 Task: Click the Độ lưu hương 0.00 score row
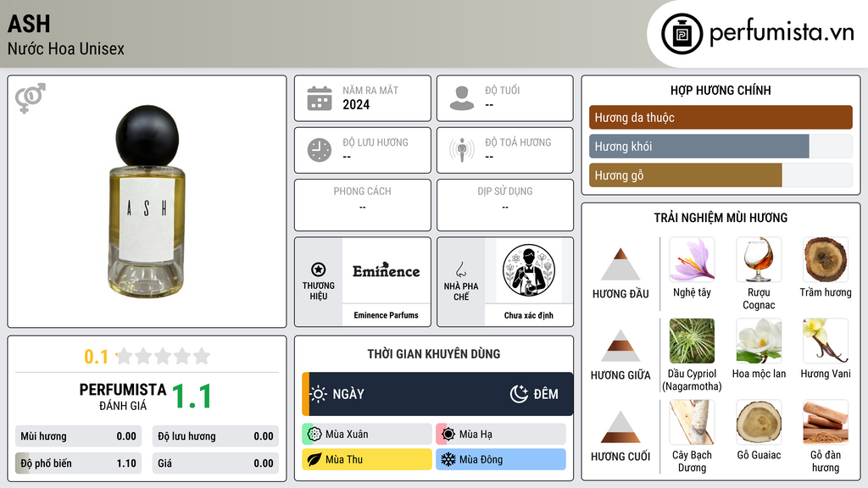pyautogui.click(x=215, y=436)
